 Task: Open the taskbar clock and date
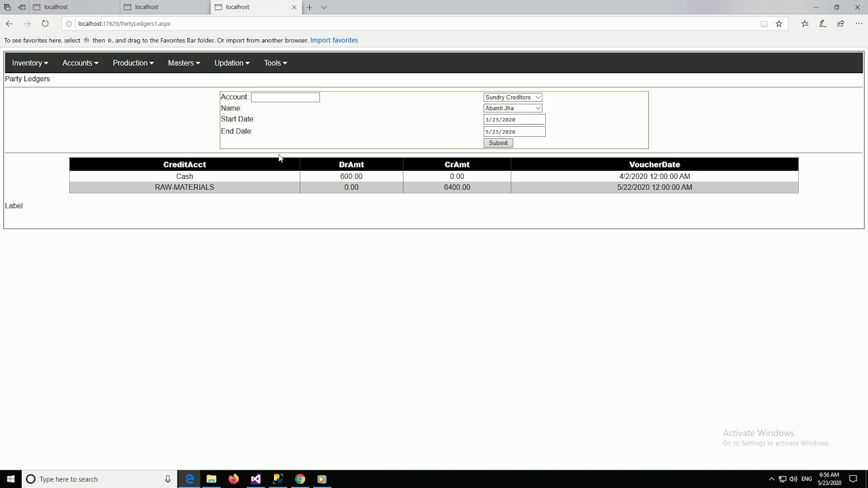[x=829, y=479]
